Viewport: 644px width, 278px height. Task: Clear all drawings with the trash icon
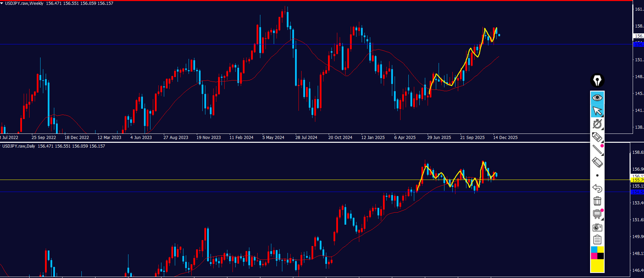597,201
